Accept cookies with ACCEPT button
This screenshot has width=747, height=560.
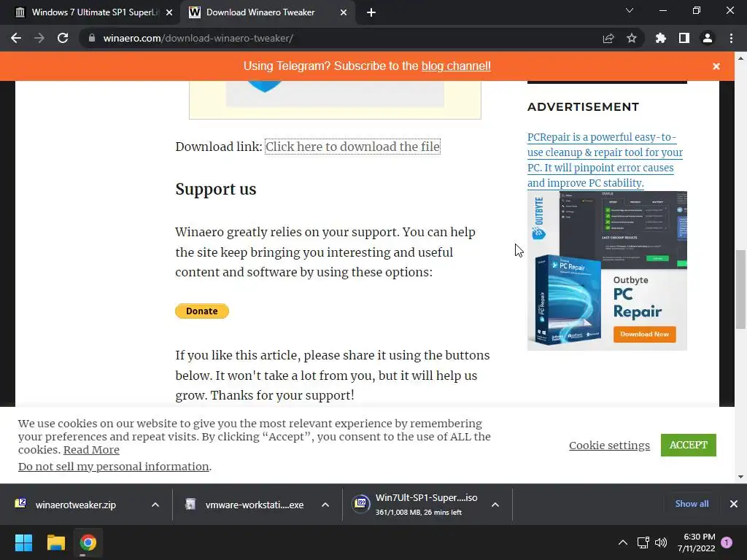689,445
